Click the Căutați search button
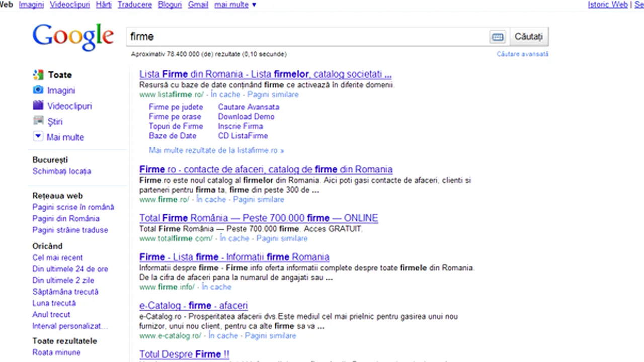 528,37
